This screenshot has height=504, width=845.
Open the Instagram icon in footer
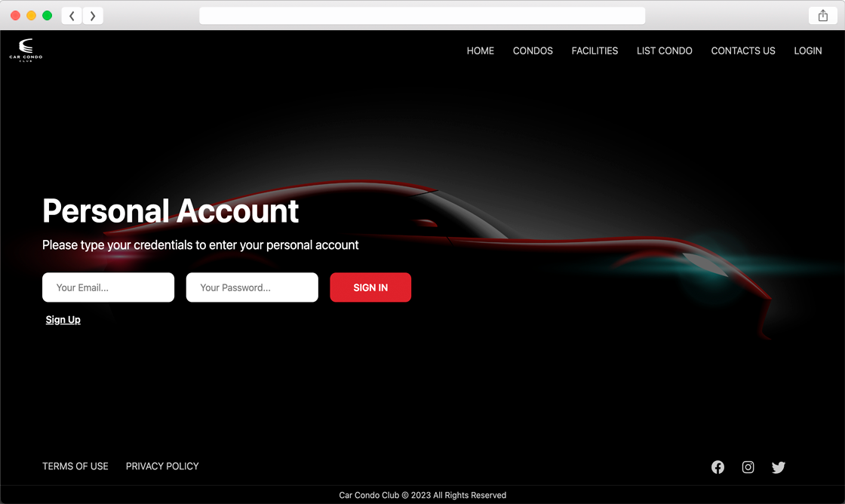[x=748, y=467]
